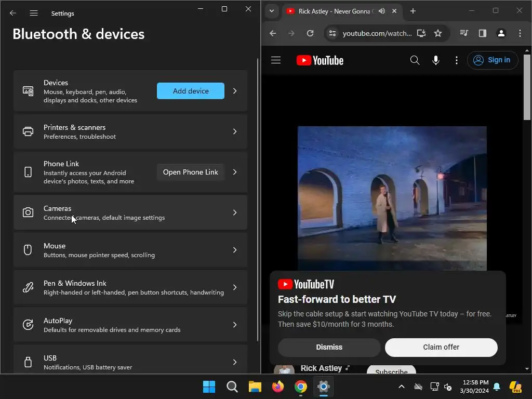The width and height of the screenshot is (532, 399).
Task: Click the Add device button
Action: click(190, 91)
